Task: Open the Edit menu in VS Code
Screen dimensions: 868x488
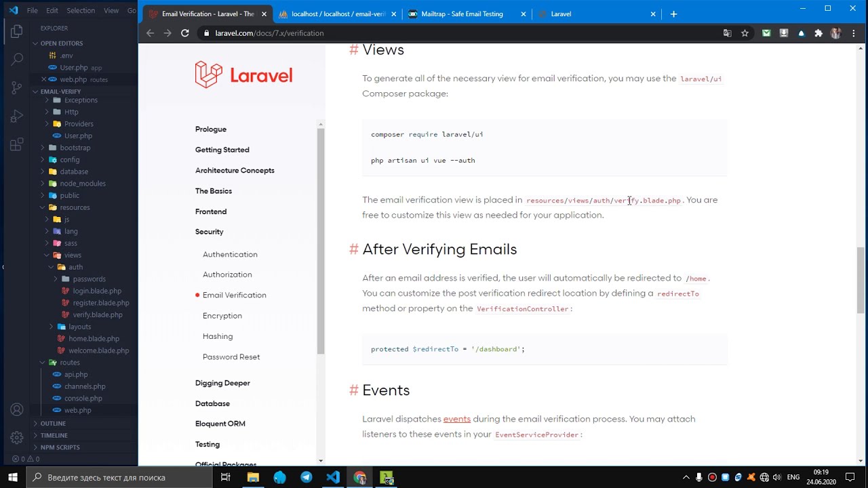Action: pos(52,10)
